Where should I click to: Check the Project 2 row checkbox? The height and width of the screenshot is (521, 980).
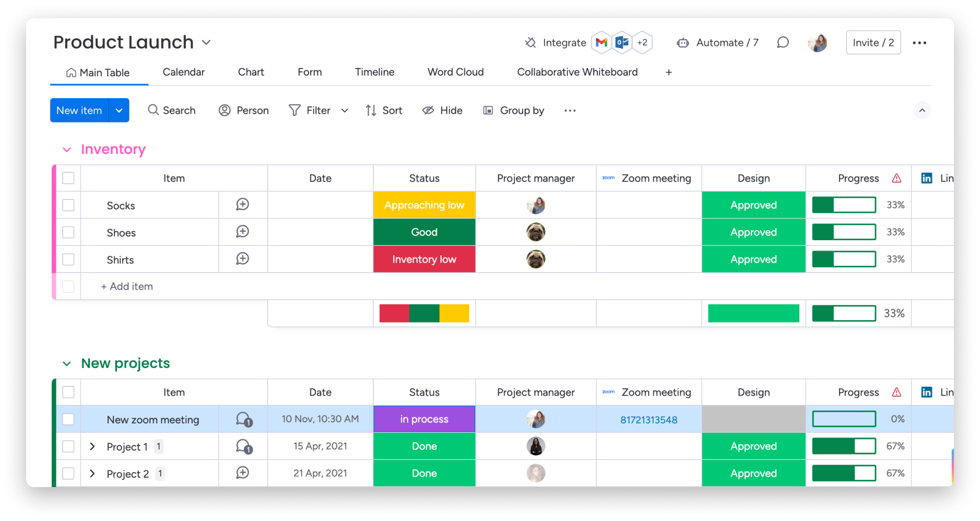(x=68, y=473)
